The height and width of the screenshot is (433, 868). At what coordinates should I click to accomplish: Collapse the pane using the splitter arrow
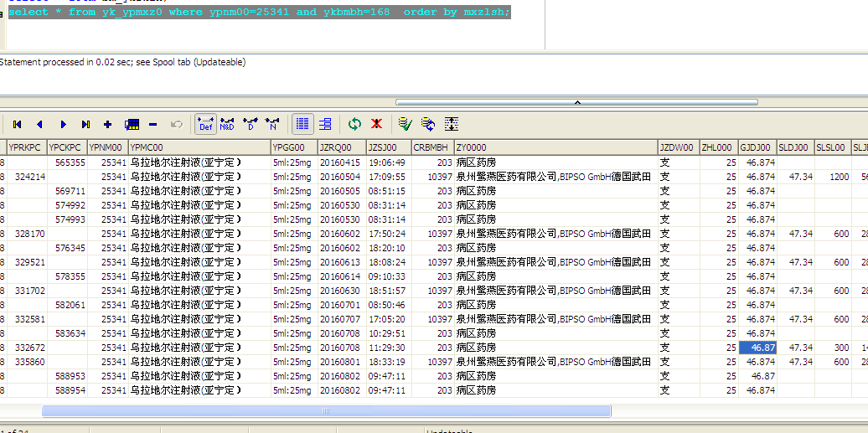[576, 102]
